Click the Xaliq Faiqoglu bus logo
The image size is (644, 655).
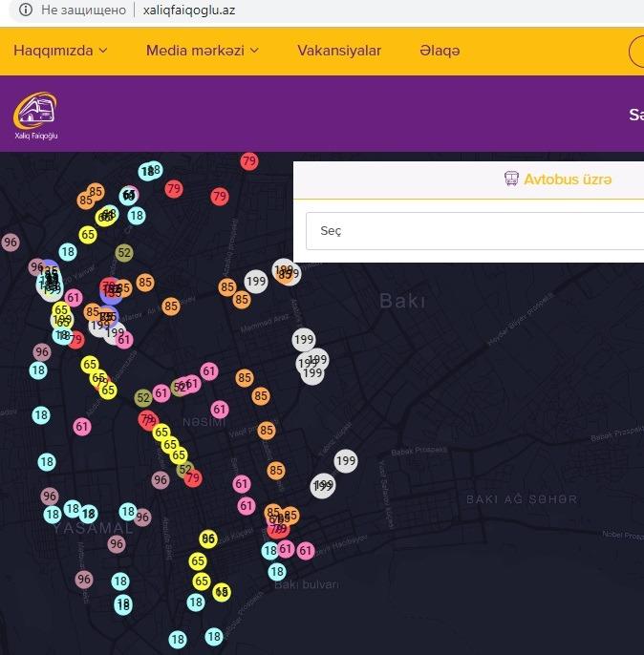[x=35, y=116]
